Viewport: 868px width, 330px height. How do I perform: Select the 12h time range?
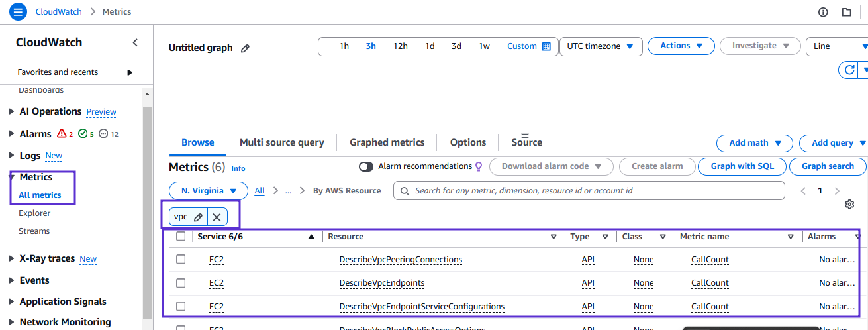(x=401, y=46)
